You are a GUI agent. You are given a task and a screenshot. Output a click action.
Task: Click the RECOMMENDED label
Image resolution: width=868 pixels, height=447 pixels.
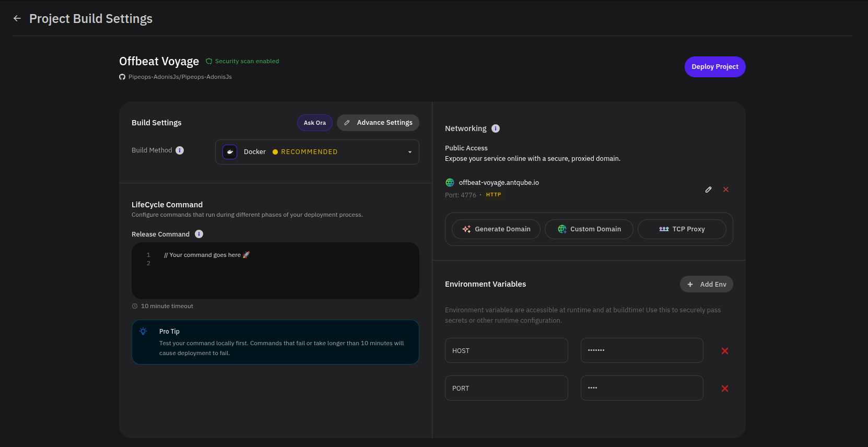tap(309, 152)
